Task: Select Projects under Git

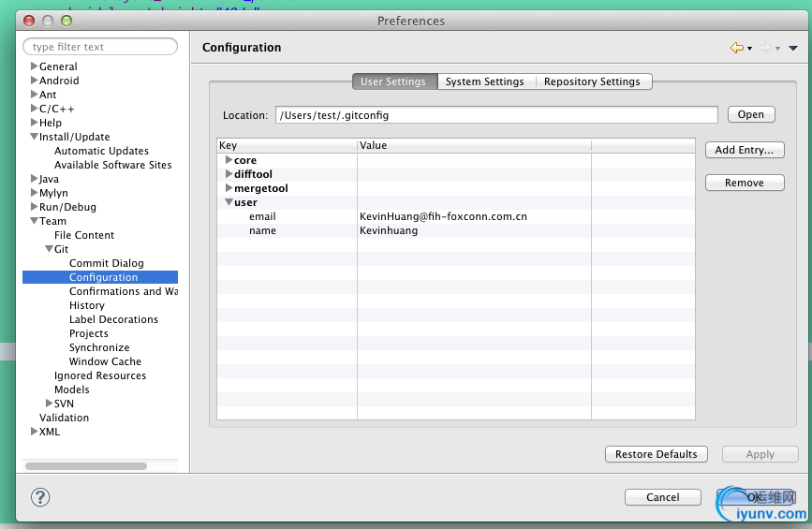Action: 89,333
